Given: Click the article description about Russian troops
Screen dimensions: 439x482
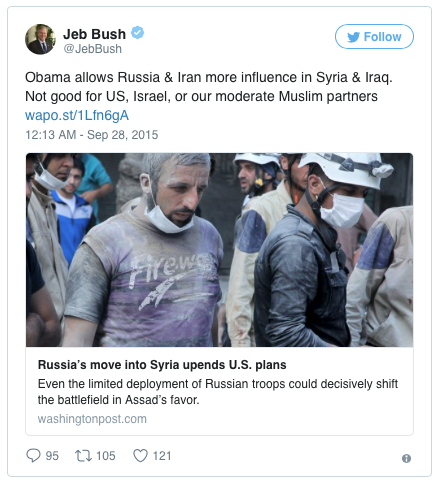Looking at the screenshot, I should tap(218, 392).
